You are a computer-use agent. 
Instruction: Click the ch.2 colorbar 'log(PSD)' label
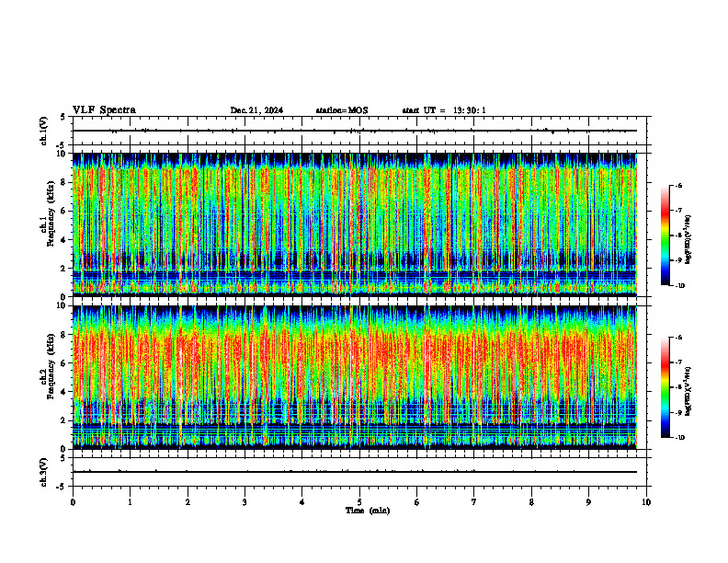tap(688, 392)
